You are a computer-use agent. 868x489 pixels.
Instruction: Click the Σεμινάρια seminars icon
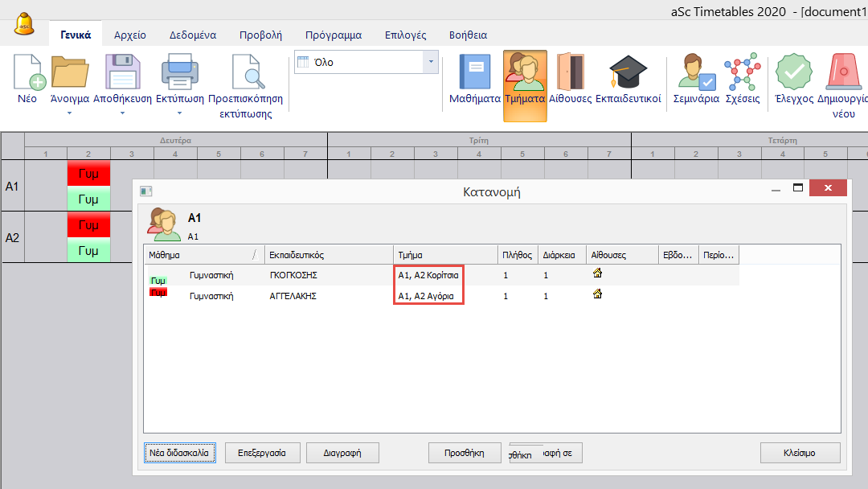pyautogui.click(x=695, y=74)
